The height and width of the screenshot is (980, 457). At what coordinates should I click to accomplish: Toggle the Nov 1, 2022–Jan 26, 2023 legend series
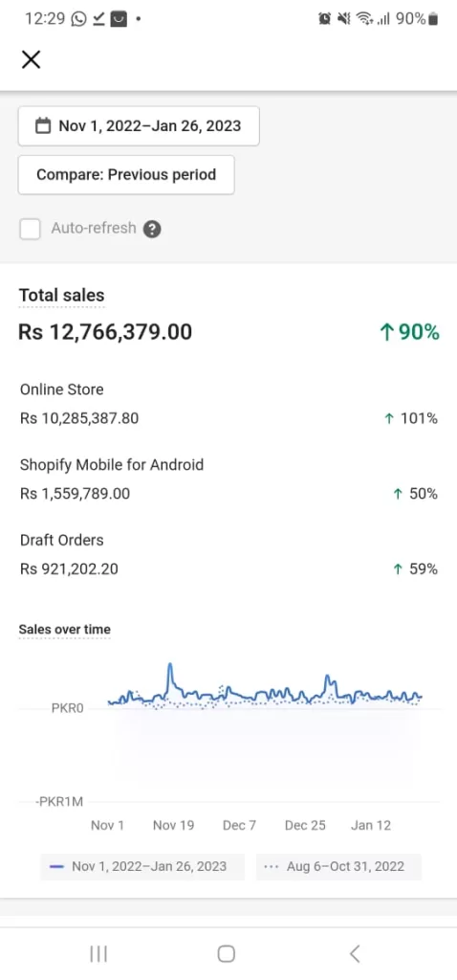142,867
